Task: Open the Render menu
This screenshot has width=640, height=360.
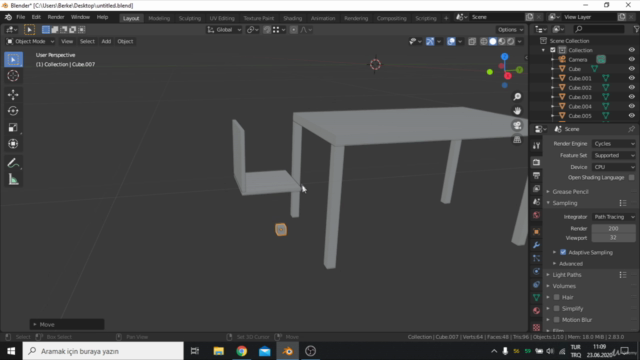Action: [x=56, y=17]
